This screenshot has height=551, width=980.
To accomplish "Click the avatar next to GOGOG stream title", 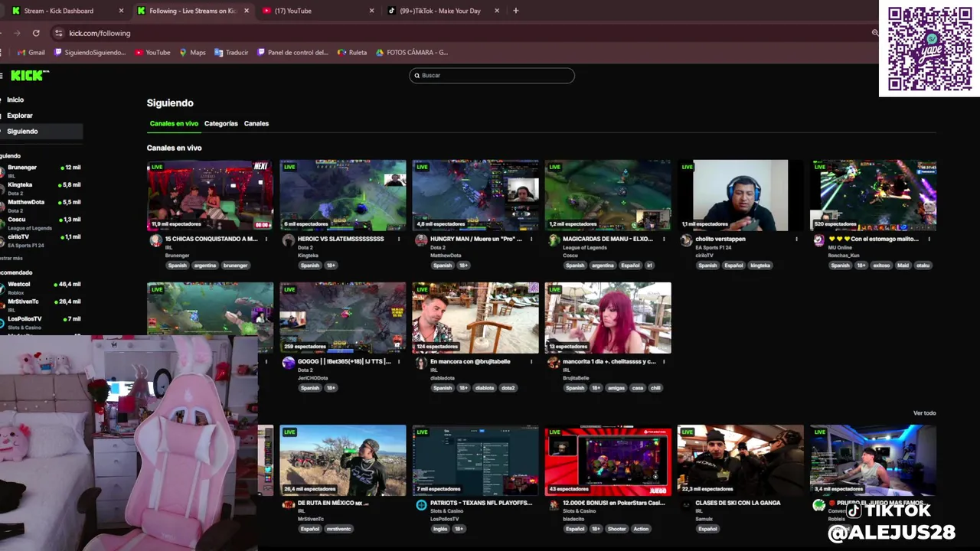I will point(288,363).
